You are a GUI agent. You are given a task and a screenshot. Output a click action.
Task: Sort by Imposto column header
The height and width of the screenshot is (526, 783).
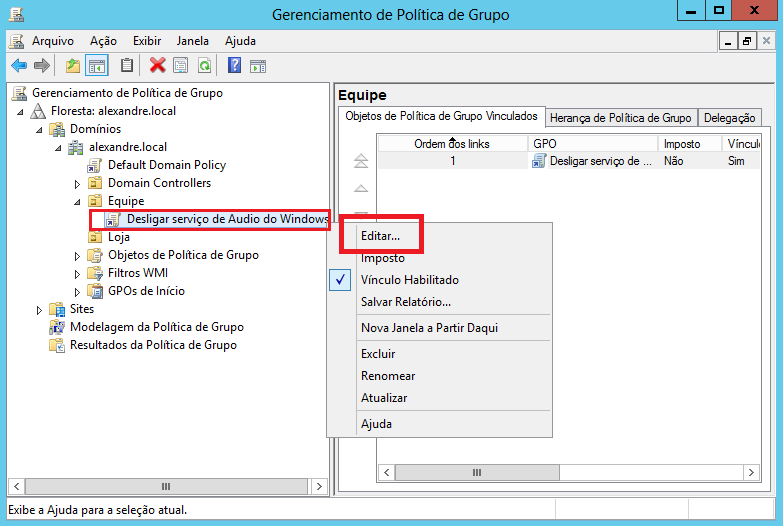(690, 144)
